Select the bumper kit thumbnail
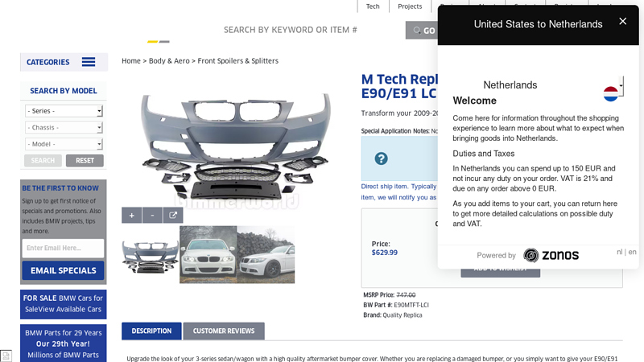Viewport: 644px width, 362px height. click(x=151, y=255)
